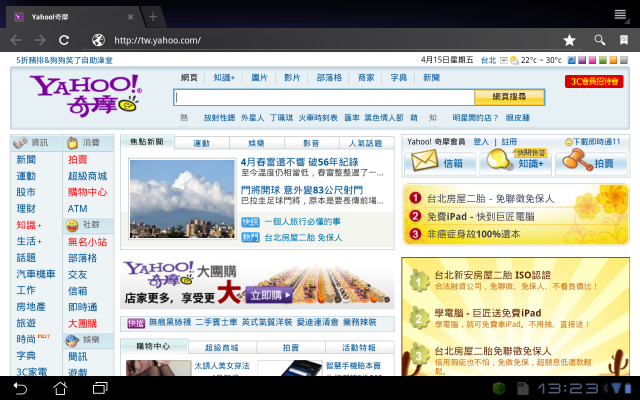Click the 網頁搜尋 search button
Screen dimensions: 640x400
coord(509,97)
